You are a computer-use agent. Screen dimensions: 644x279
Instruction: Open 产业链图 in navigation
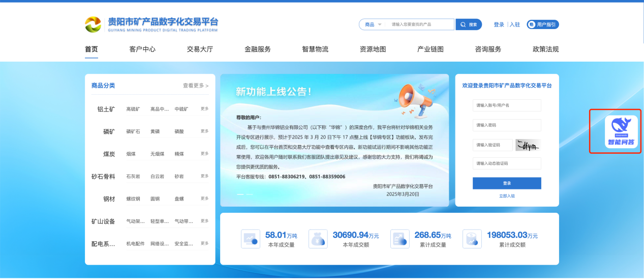coord(431,49)
